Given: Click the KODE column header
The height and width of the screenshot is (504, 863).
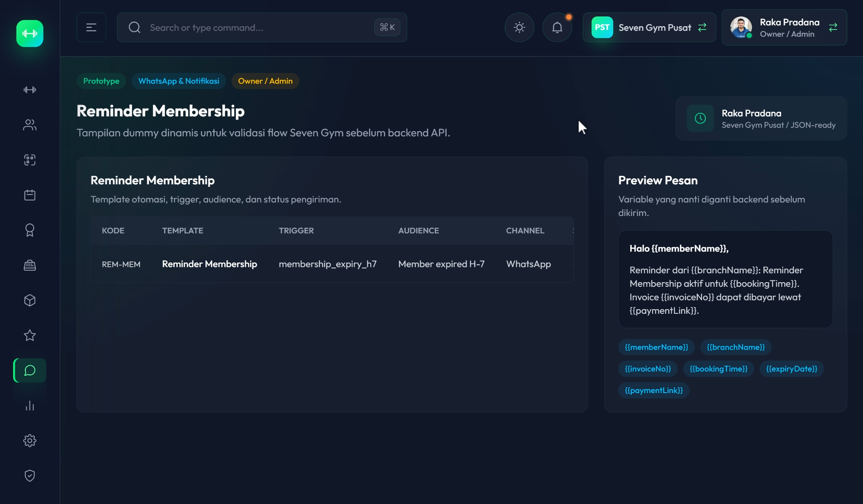Looking at the screenshot, I should pos(113,231).
